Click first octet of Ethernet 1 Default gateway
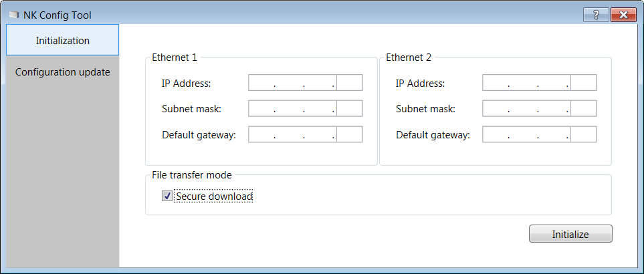The image size is (644, 274). [261, 134]
